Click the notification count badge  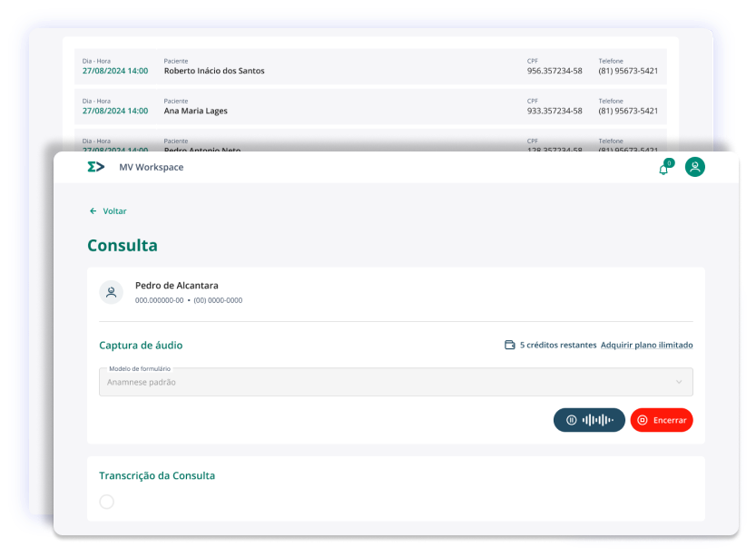pyautogui.click(x=669, y=162)
